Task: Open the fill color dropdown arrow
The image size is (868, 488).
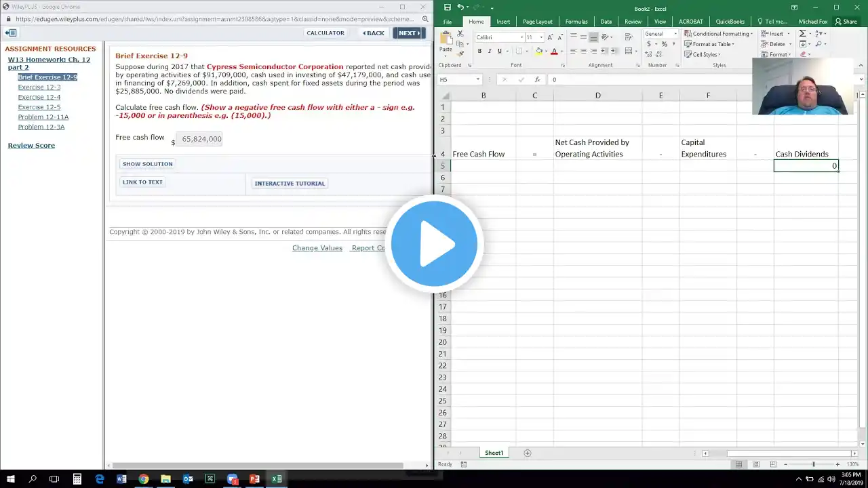Action: 546,52
